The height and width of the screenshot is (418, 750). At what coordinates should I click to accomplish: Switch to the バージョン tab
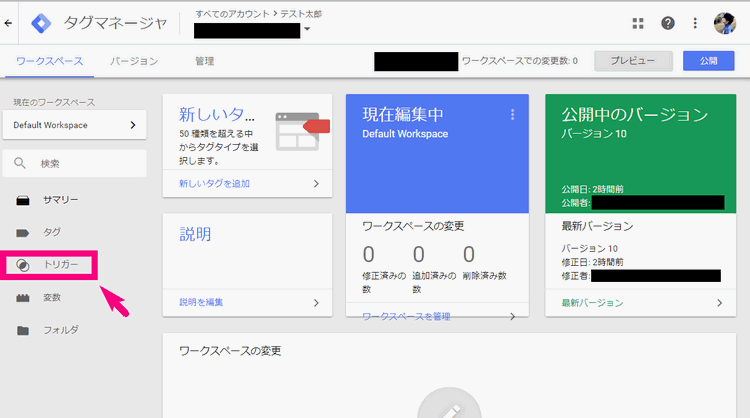click(134, 61)
